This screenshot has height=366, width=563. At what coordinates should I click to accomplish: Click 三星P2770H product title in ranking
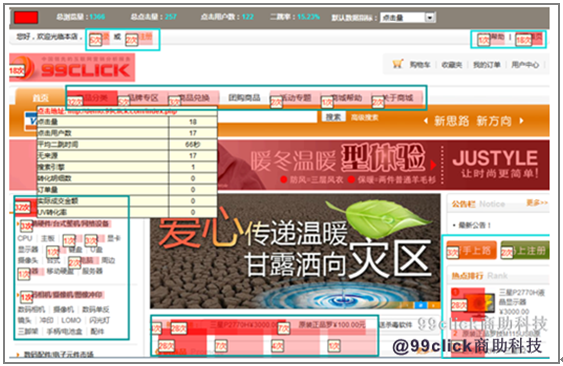522,297
